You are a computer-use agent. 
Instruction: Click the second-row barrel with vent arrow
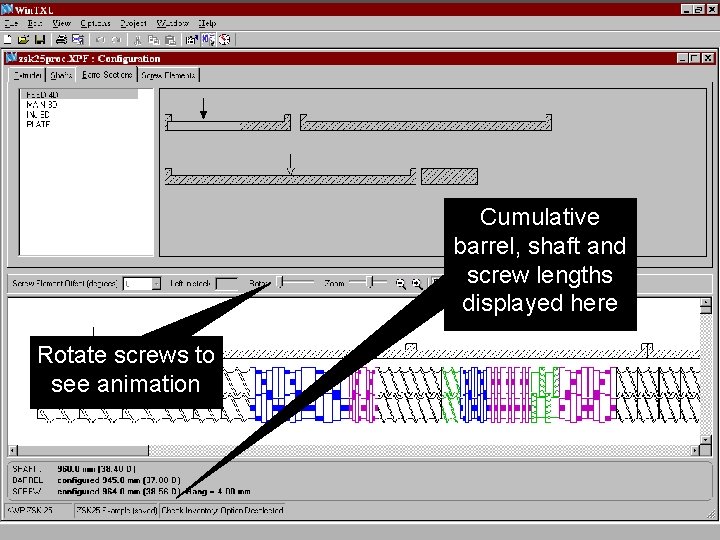tap(291, 176)
